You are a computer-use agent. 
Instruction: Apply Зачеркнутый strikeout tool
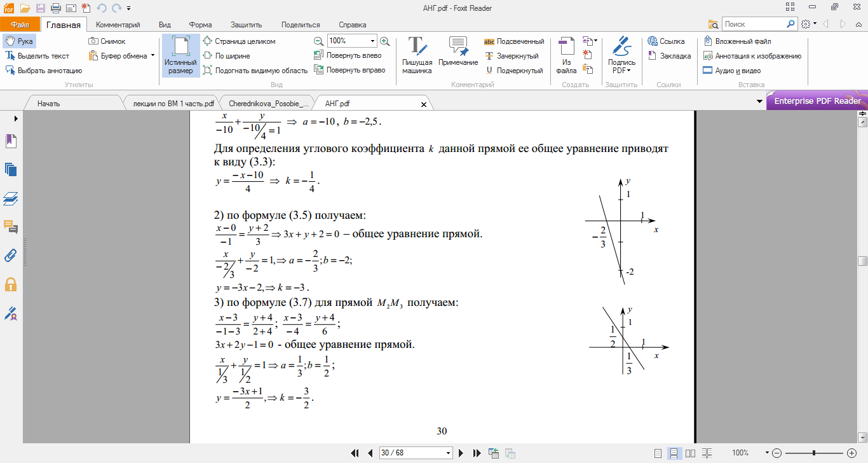(512, 56)
